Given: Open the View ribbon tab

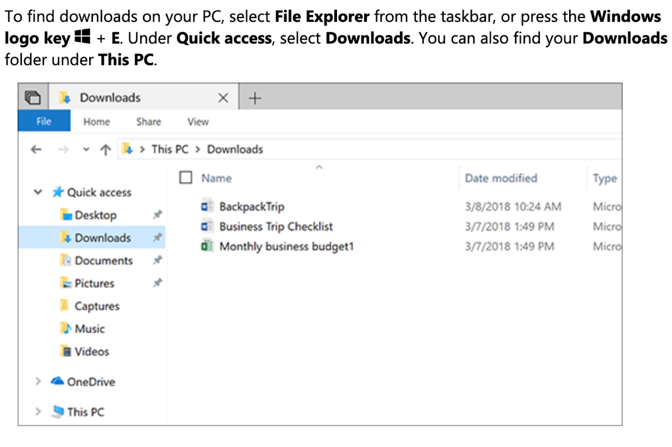Looking at the screenshot, I should pyautogui.click(x=198, y=122).
